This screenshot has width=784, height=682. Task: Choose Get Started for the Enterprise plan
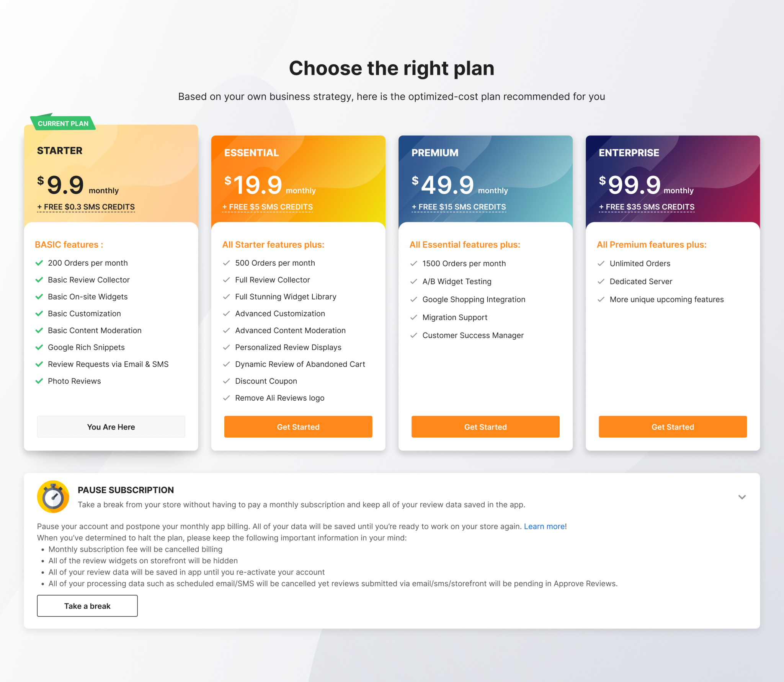[x=672, y=427]
